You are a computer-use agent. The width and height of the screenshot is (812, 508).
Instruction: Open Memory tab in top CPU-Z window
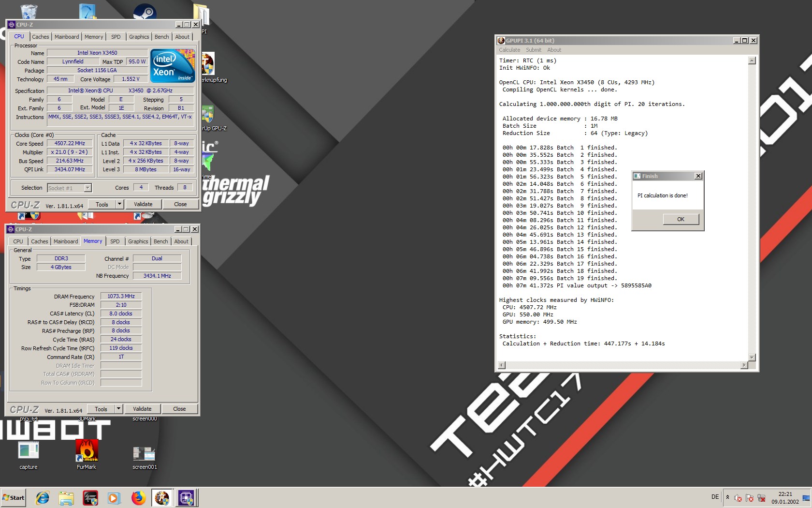coord(94,37)
